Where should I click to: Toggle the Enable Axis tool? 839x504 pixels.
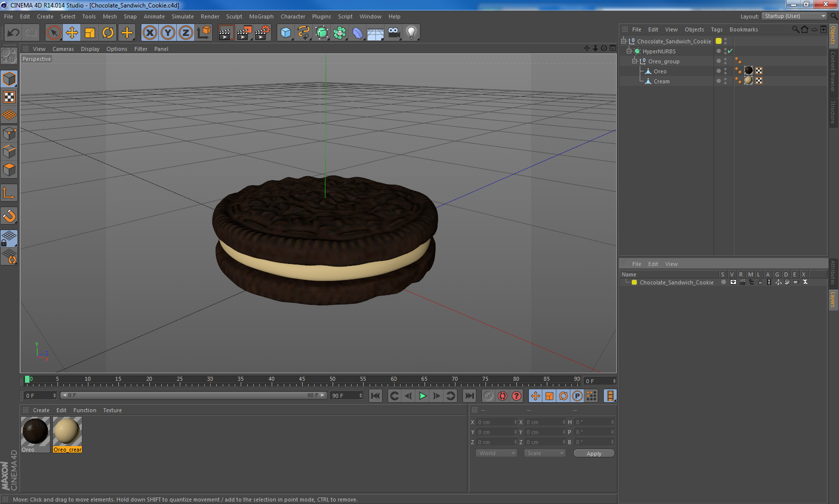[x=9, y=193]
